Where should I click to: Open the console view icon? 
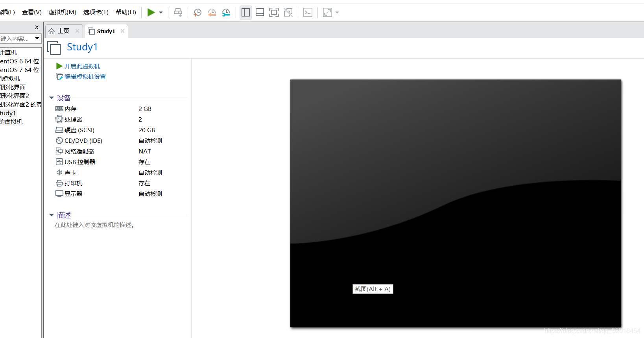click(308, 13)
